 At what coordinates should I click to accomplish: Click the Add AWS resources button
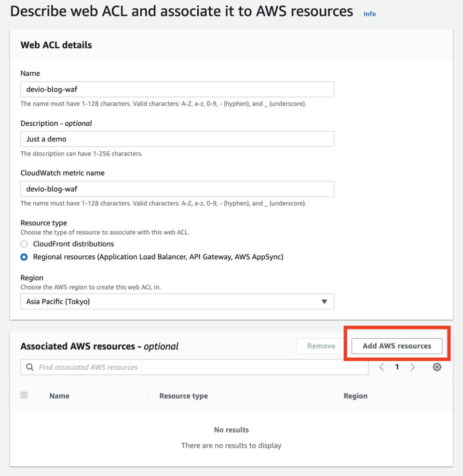(396, 346)
